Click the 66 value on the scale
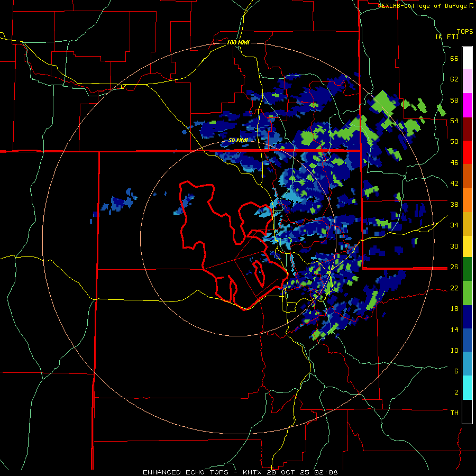This screenshot has height=476, width=476. click(x=454, y=58)
